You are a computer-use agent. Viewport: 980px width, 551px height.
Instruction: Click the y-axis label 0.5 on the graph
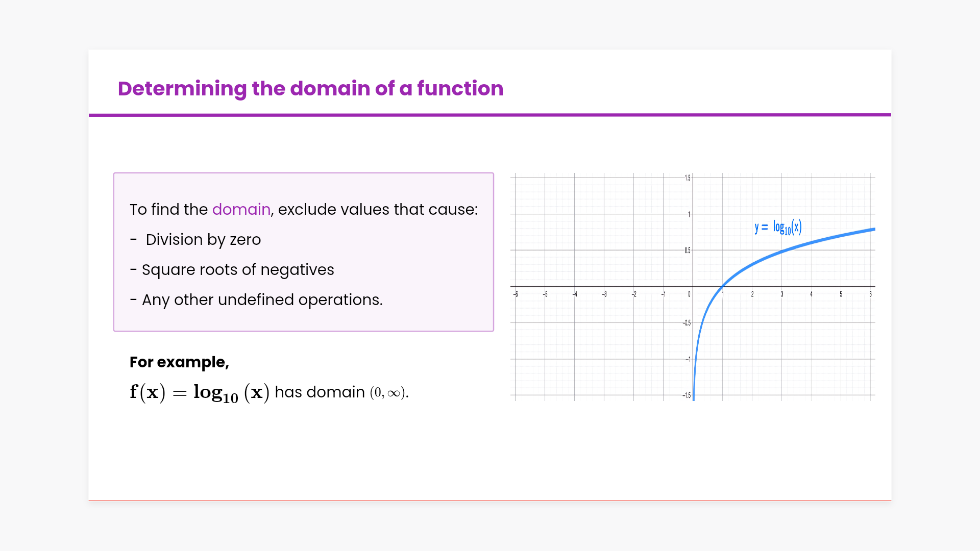(x=688, y=251)
